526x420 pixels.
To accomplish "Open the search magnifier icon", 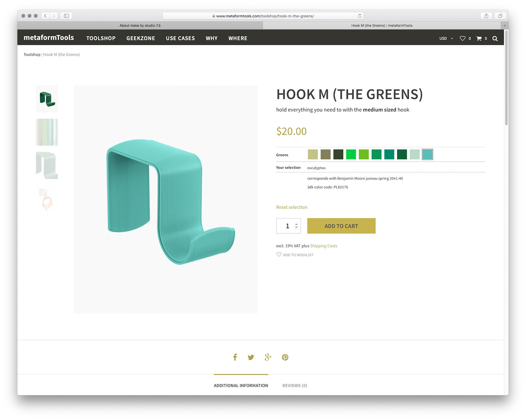I will tap(495, 39).
